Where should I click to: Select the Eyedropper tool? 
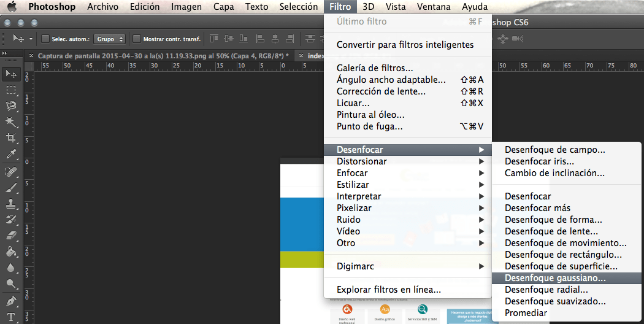coord(11,155)
